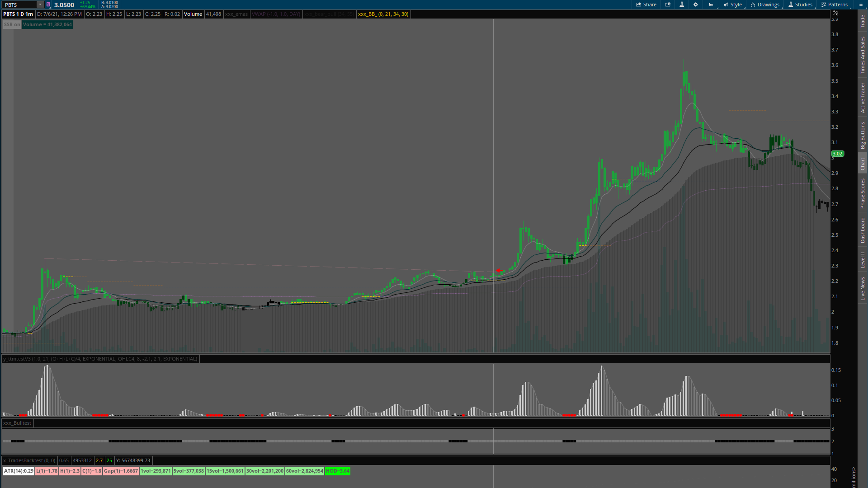This screenshot has width=868, height=488.
Task: Open the Share menu
Action: pos(646,5)
